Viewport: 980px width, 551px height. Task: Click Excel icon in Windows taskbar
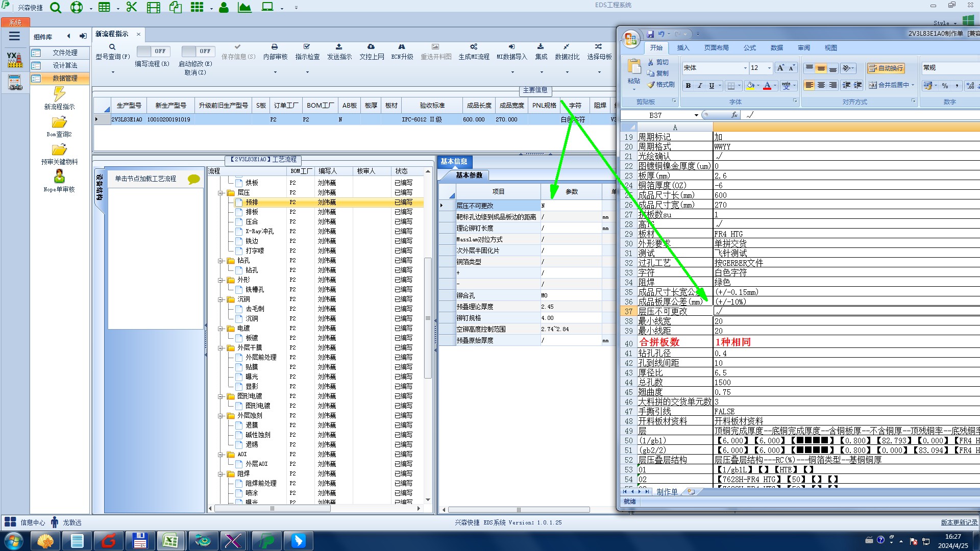tap(170, 541)
